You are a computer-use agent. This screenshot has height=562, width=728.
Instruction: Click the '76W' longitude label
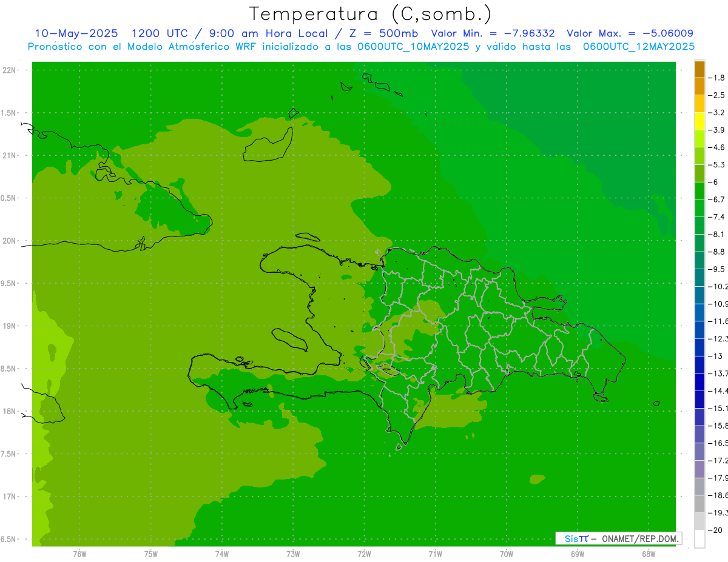[x=79, y=554]
